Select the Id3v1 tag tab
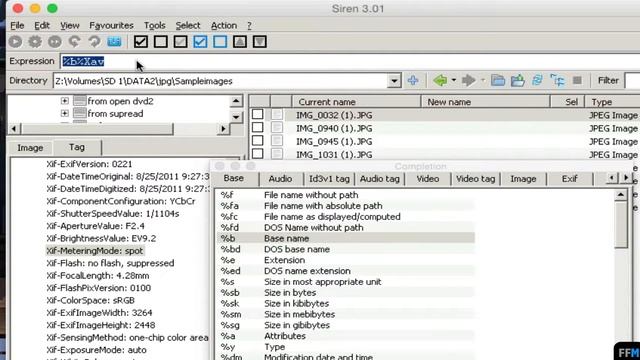640x360 pixels. [329, 179]
